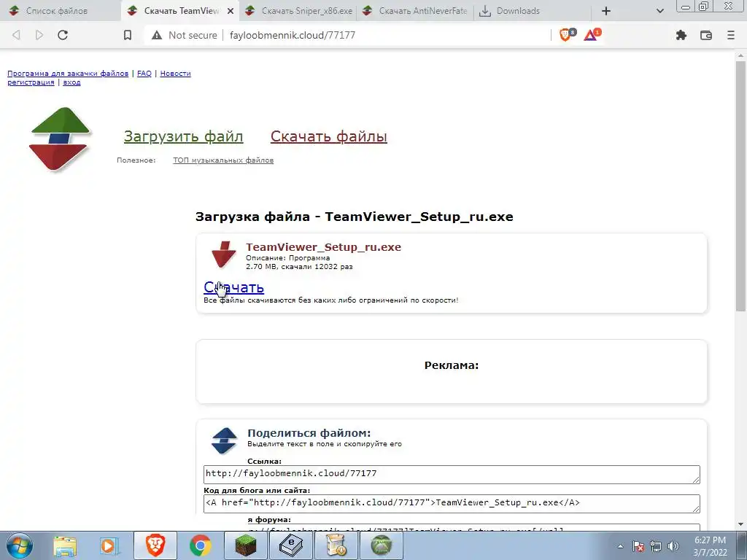
Task: Click the 2.70 MB, скачали 12032 раз text
Action: (299, 267)
